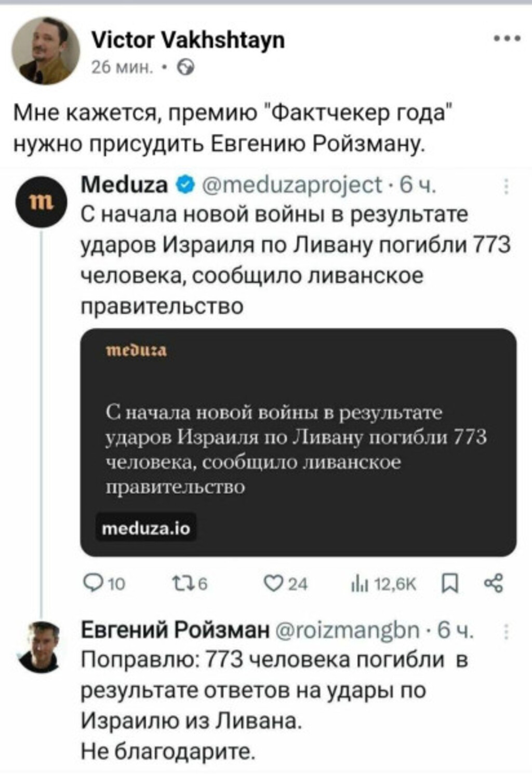Open Евгений Ройзман's avatar photo
The width and height of the screenshot is (532, 775).
[42, 647]
